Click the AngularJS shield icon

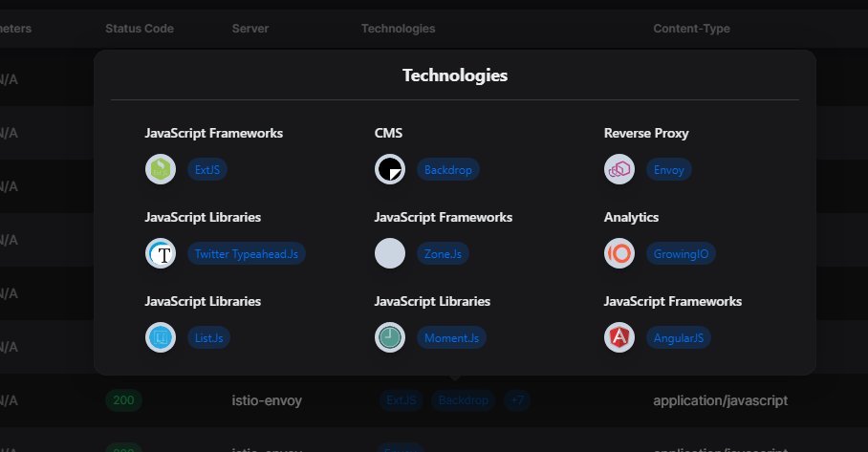tap(619, 337)
